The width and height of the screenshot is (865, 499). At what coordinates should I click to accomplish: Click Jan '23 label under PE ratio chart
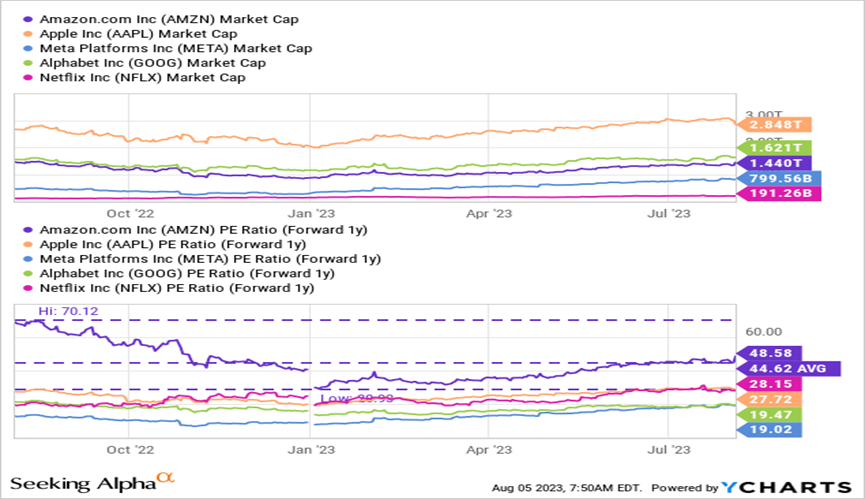point(311,450)
